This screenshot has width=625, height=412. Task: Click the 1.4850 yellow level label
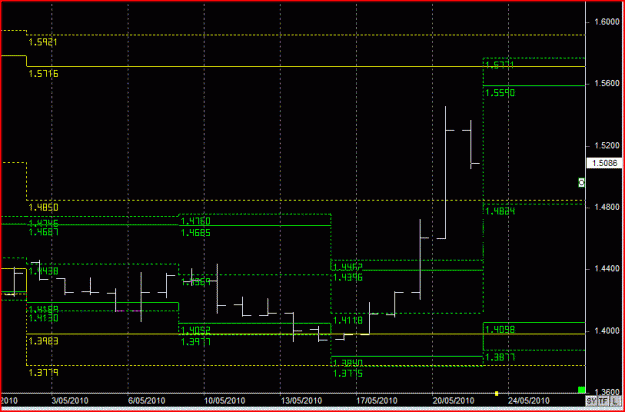pyautogui.click(x=43, y=207)
